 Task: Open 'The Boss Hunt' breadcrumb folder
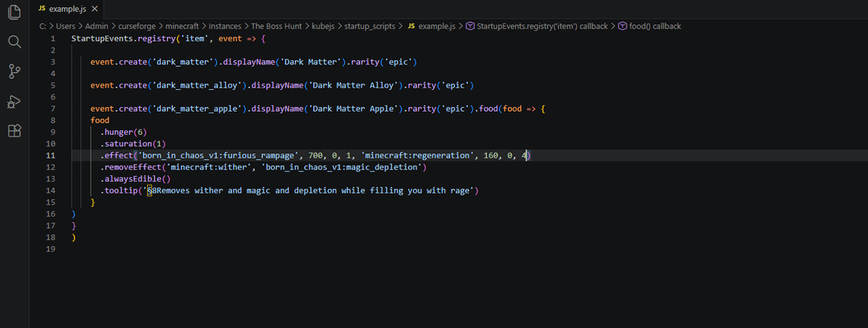coord(276,26)
